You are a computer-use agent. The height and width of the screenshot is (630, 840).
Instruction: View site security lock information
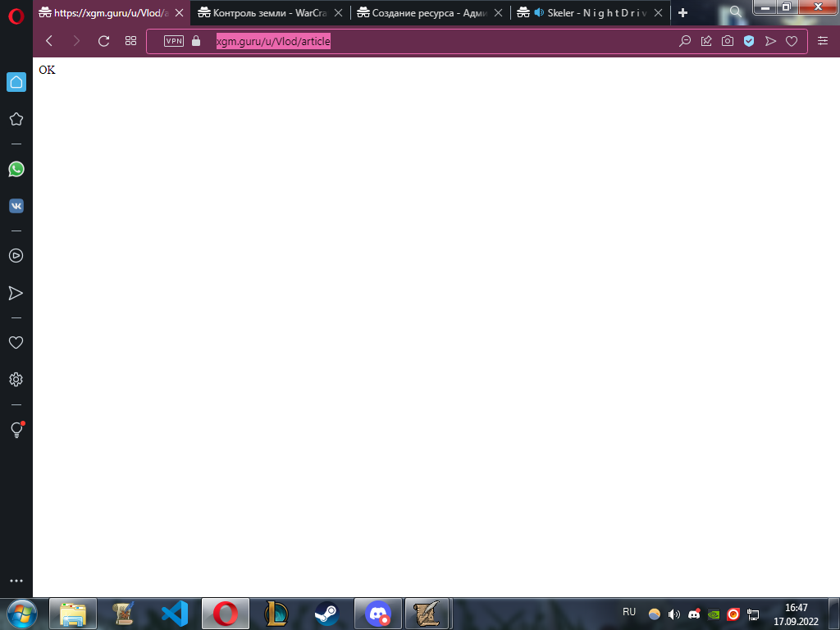(196, 41)
